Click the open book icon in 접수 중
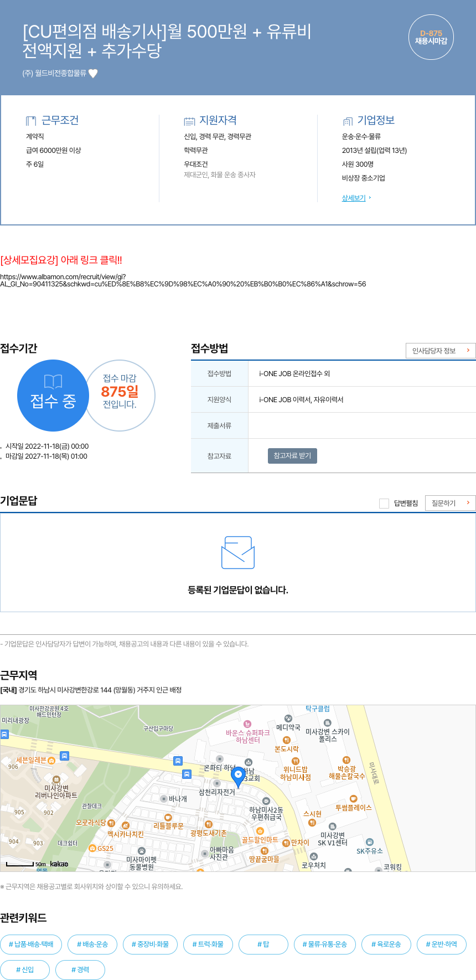476x980 pixels. tap(53, 381)
